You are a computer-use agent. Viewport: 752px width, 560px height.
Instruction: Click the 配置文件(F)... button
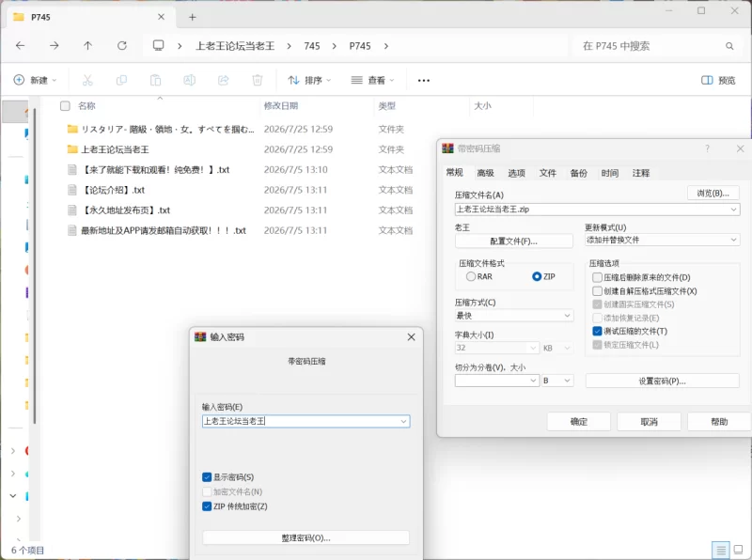[x=513, y=241]
